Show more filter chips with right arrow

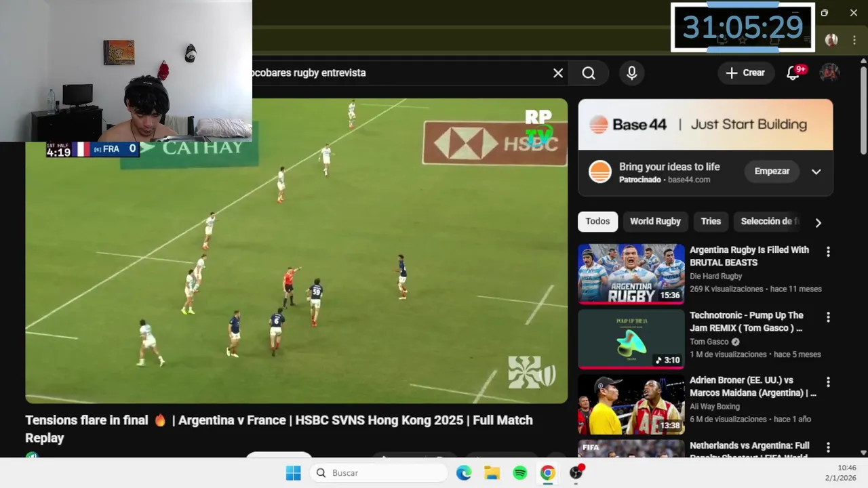point(818,222)
